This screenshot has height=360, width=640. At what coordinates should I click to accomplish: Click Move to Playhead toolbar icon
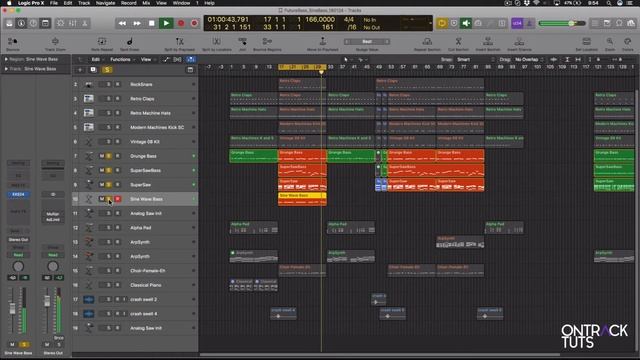(322, 42)
